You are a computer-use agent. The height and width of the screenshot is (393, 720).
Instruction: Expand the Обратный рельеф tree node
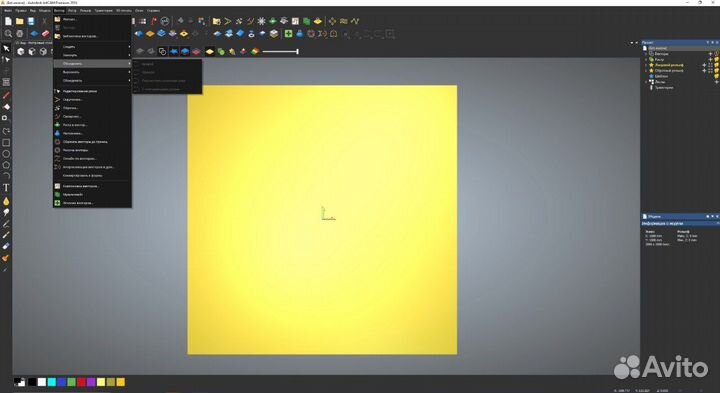tap(647, 71)
